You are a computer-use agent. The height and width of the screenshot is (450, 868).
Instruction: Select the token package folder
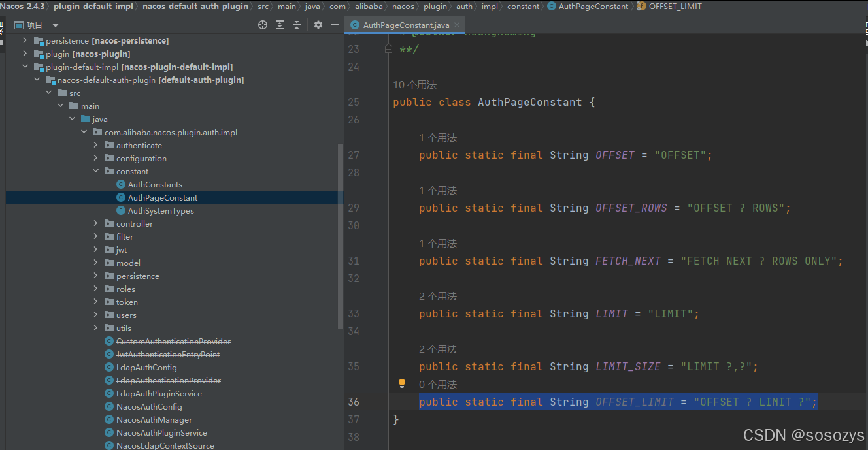127,302
